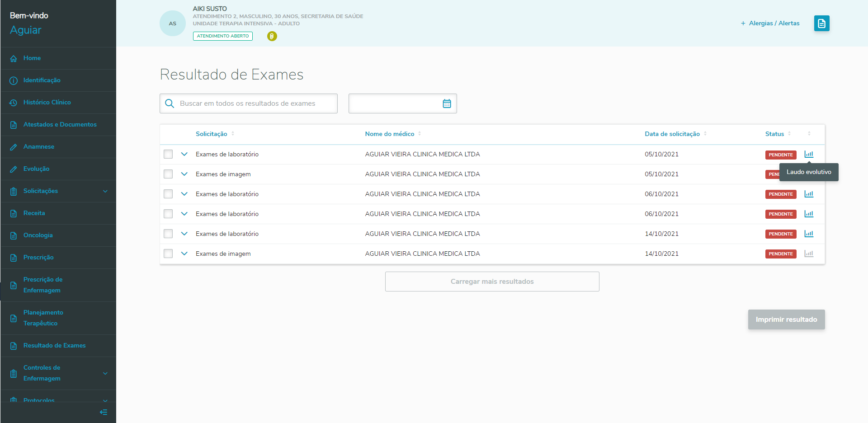This screenshot has width=868, height=423.
Task: Click the search magnifier icon
Action: pos(170,103)
